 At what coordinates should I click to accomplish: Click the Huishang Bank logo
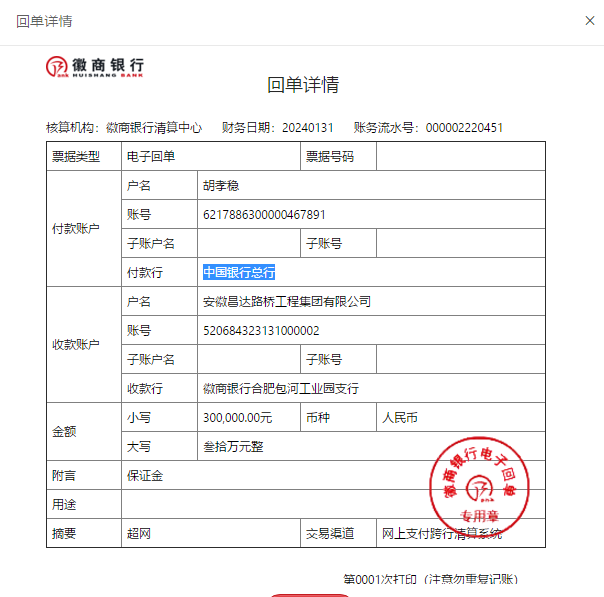point(95,67)
